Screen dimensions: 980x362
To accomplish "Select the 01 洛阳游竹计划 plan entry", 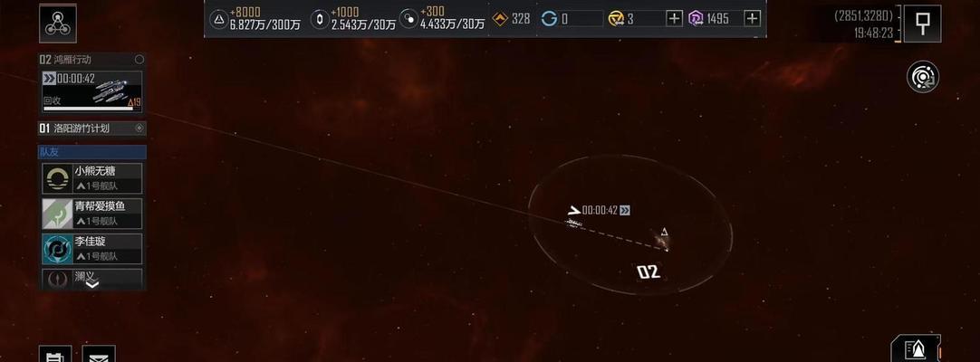I will [91, 128].
